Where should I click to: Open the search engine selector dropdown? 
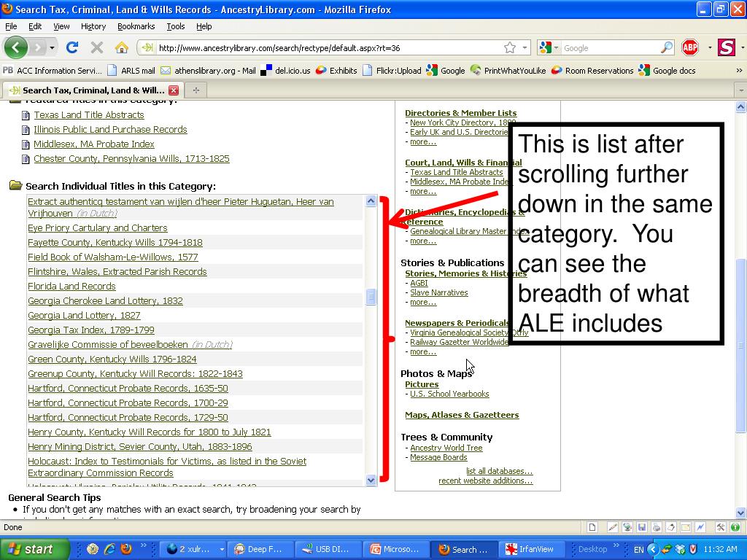pyautogui.click(x=549, y=47)
